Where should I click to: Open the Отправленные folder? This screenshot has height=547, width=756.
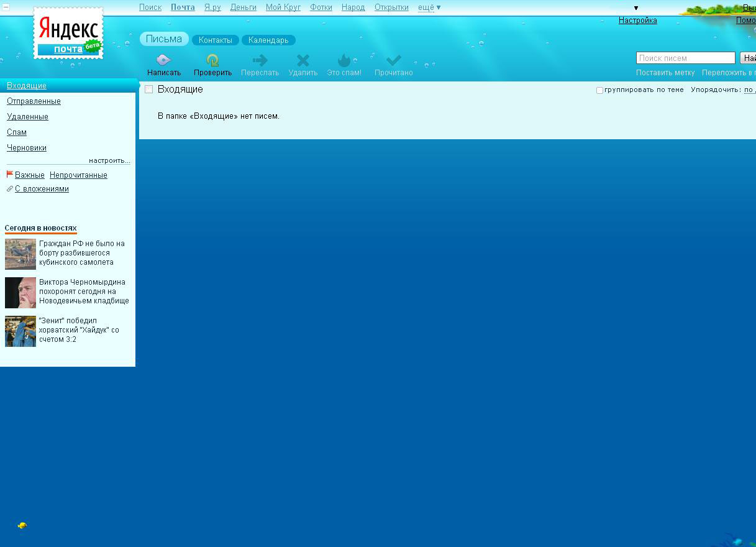pos(34,101)
